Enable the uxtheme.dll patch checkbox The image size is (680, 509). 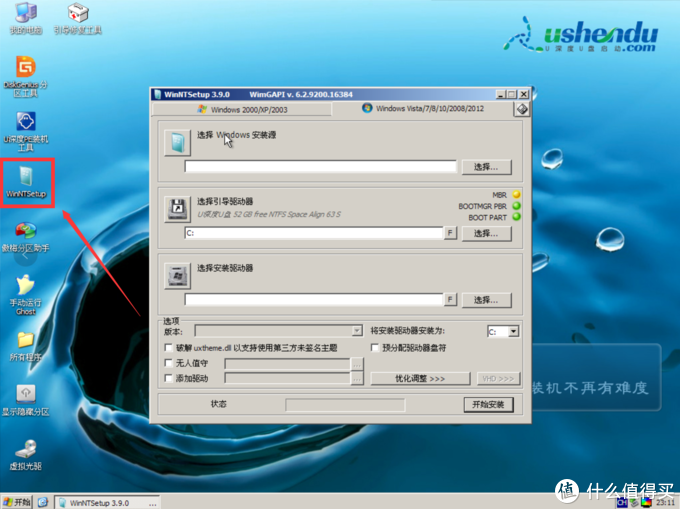click(168, 348)
